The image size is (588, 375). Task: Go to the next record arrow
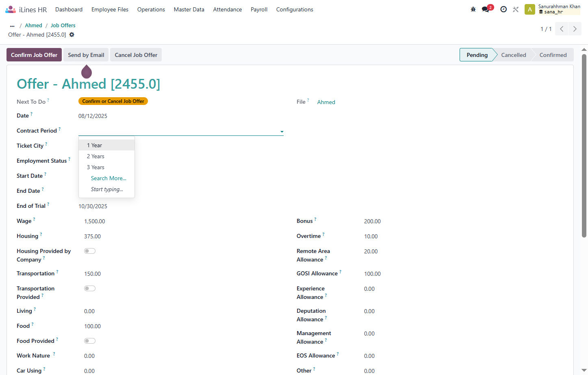tap(575, 29)
